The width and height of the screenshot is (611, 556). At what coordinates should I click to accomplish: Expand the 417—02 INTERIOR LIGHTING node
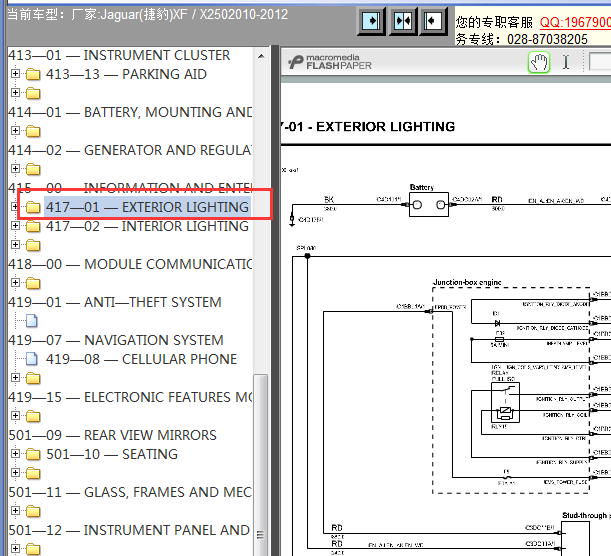tap(15, 226)
